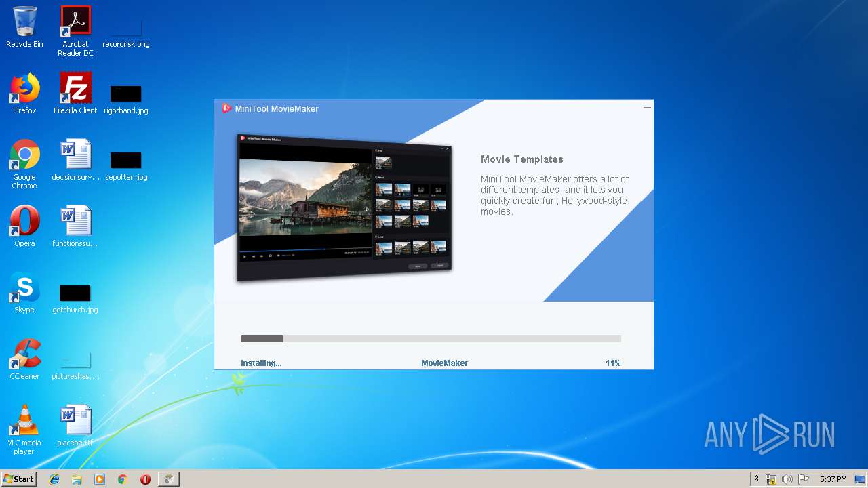868x488 pixels.
Task: Select the placebe.rtf document icon
Action: [75, 426]
